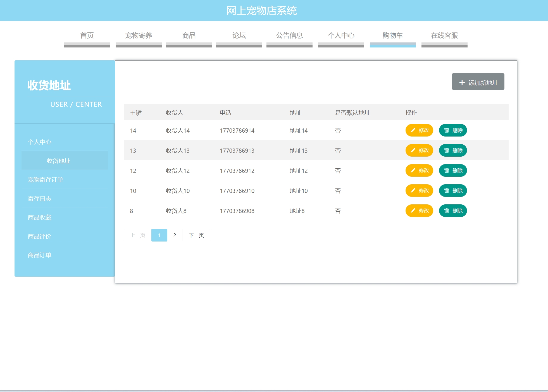
Task: Open the 在线客服 navigation tab
Action: (444, 36)
